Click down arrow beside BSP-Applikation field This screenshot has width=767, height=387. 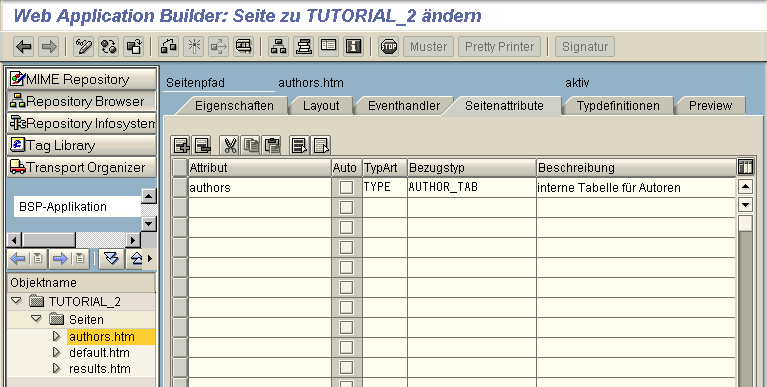coord(149,225)
